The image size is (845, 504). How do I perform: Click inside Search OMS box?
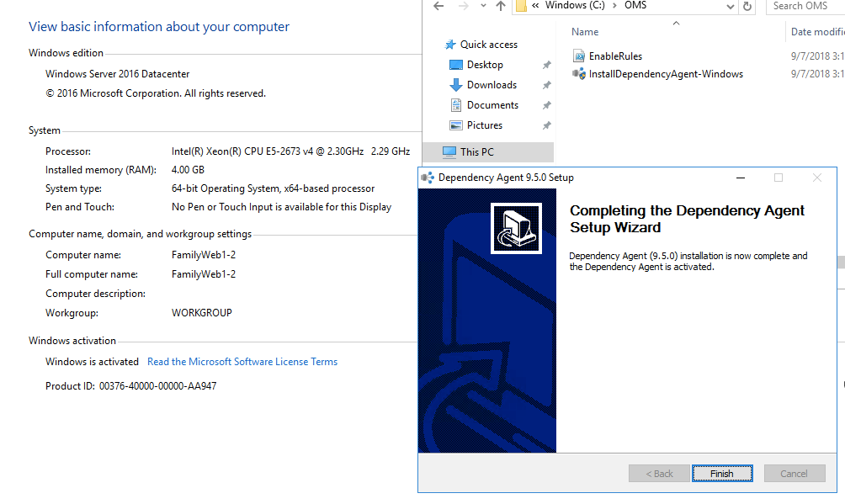click(x=805, y=6)
